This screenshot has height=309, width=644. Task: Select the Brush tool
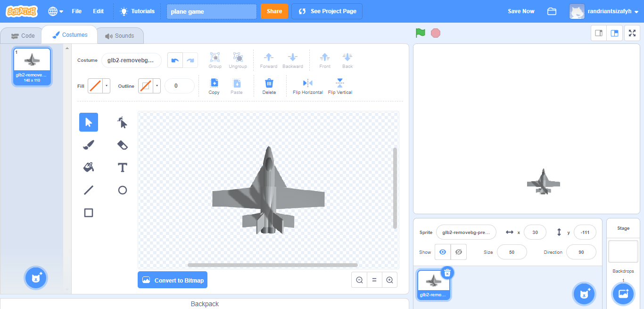click(x=89, y=145)
